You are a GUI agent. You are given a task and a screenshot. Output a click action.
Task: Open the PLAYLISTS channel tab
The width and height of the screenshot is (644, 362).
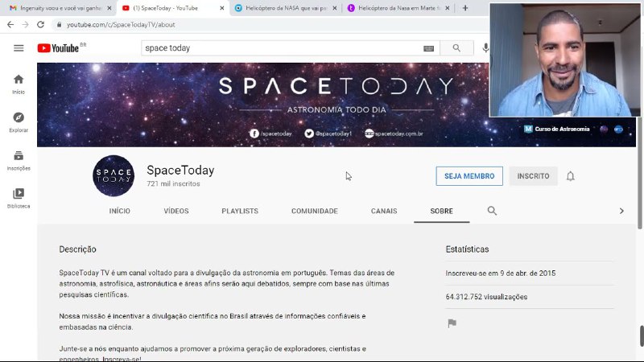[x=240, y=211]
